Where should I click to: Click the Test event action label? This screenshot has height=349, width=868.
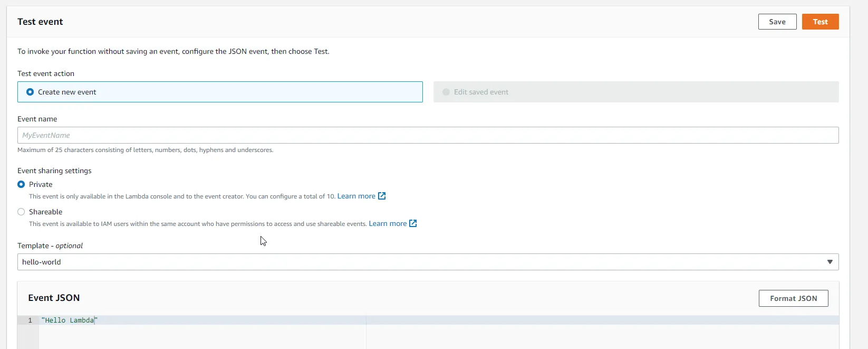point(46,73)
